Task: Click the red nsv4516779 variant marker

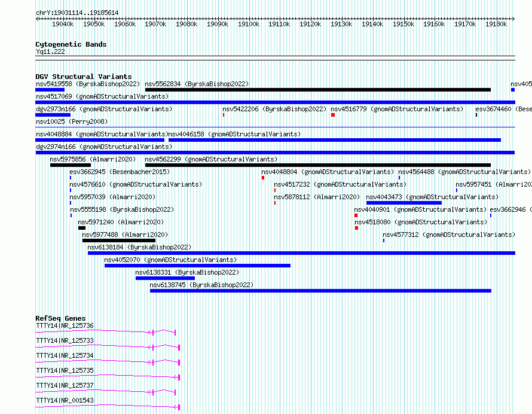Action: 333,115
